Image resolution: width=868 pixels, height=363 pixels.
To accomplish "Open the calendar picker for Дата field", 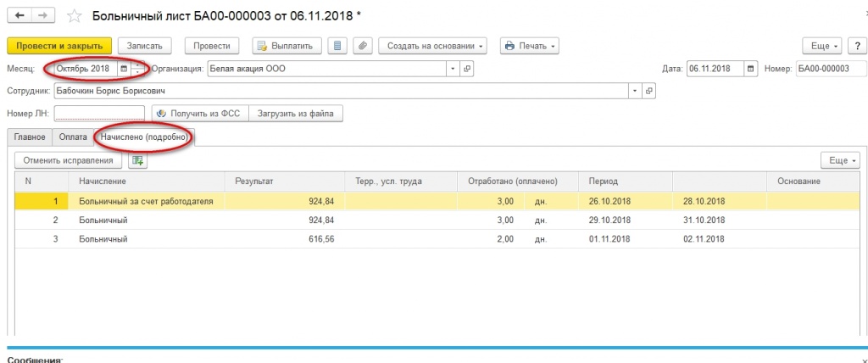I will coord(751,69).
